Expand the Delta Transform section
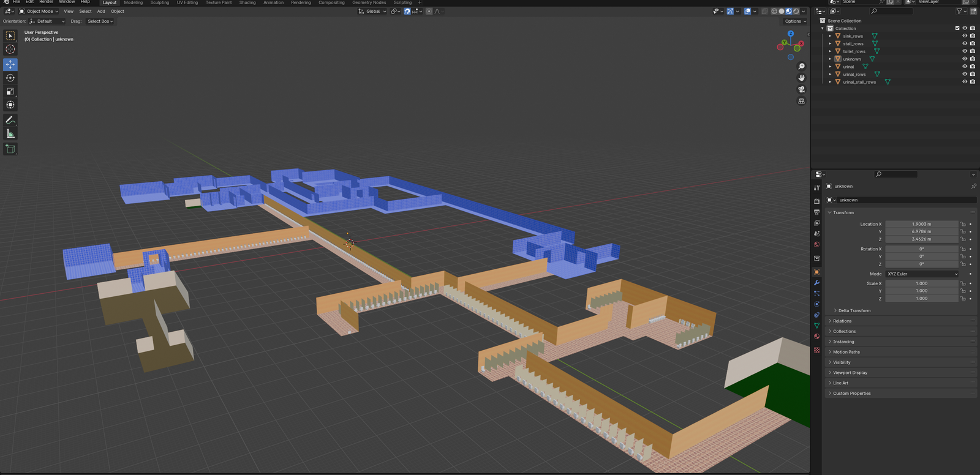This screenshot has width=980, height=475. 854,311
